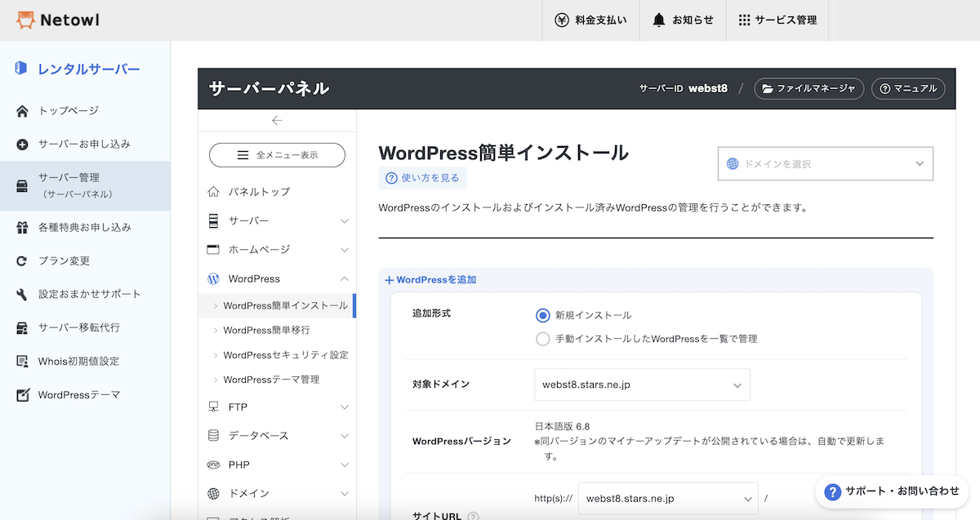Click the help icon beside サイトURL
980x520 pixels.
pyautogui.click(x=473, y=517)
